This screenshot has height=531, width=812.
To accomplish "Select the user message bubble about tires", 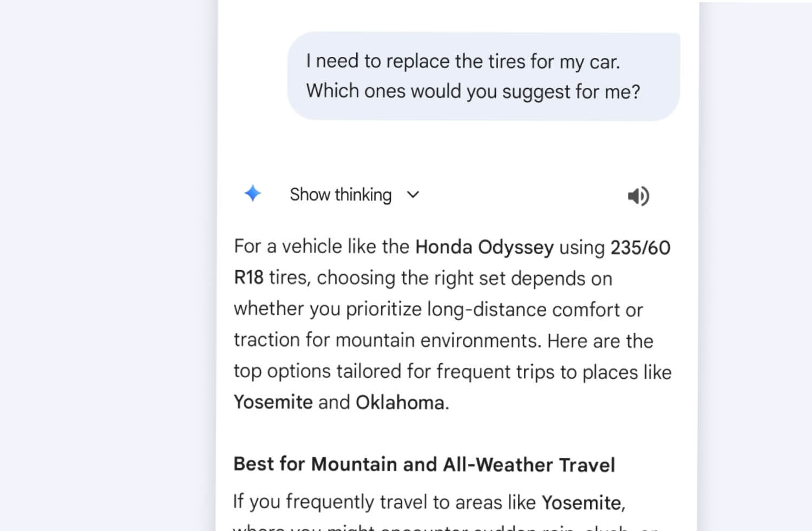I will (x=483, y=76).
